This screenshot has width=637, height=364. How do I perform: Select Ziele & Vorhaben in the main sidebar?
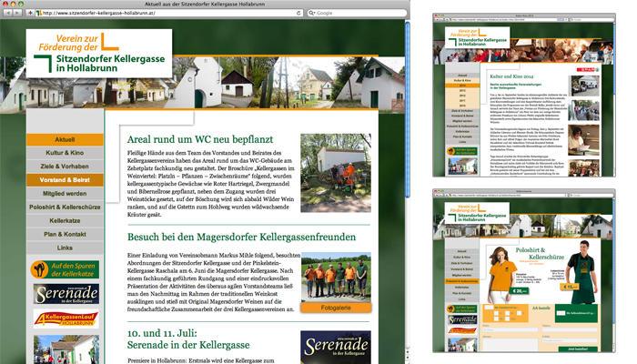[x=65, y=167]
